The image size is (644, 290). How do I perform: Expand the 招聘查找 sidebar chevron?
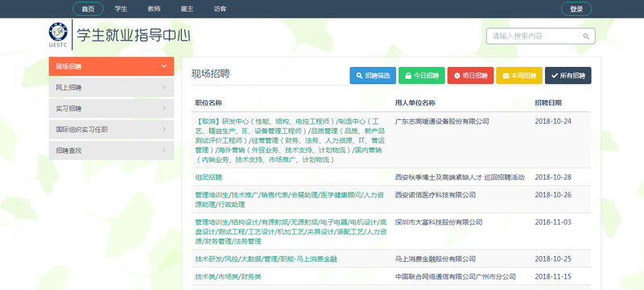point(164,151)
